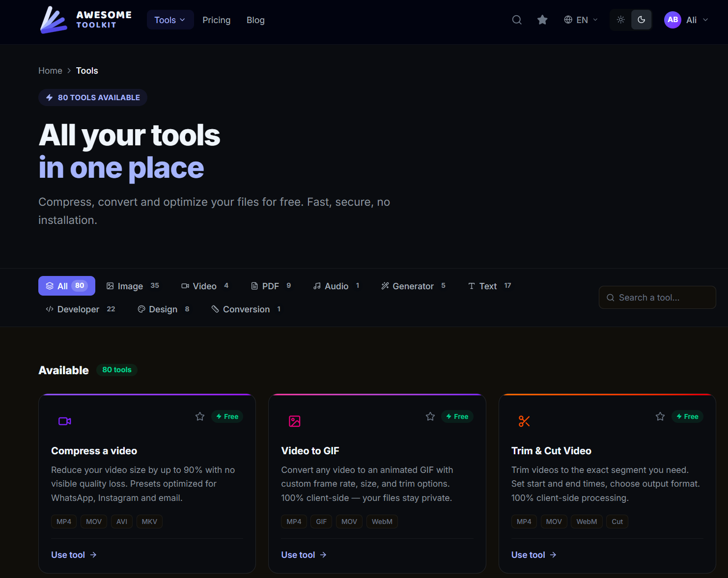Switch to dark mode with the moon toggle

point(642,20)
